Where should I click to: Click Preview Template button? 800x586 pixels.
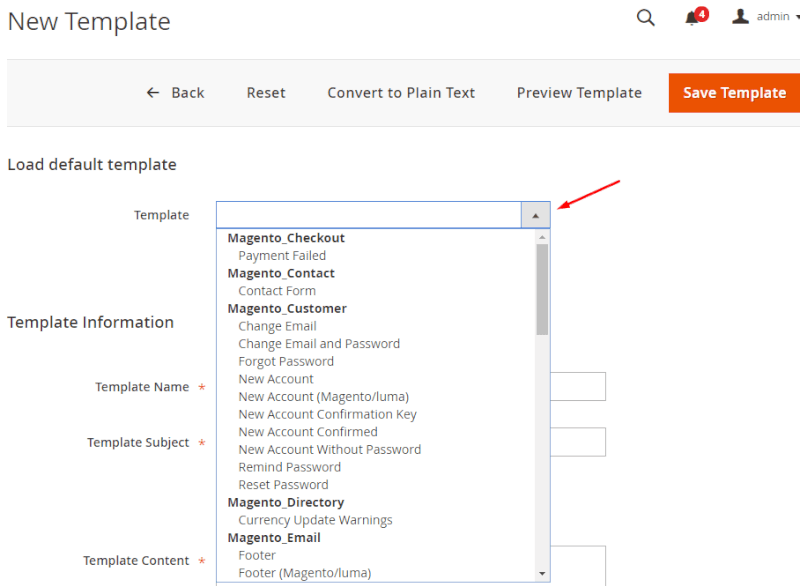click(579, 93)
